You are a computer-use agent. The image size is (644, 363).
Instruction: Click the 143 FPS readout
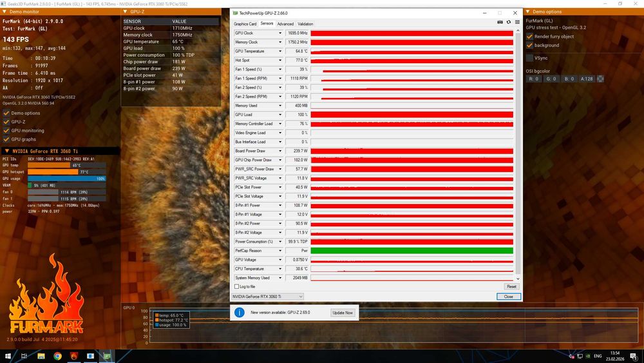pos(16,39)
